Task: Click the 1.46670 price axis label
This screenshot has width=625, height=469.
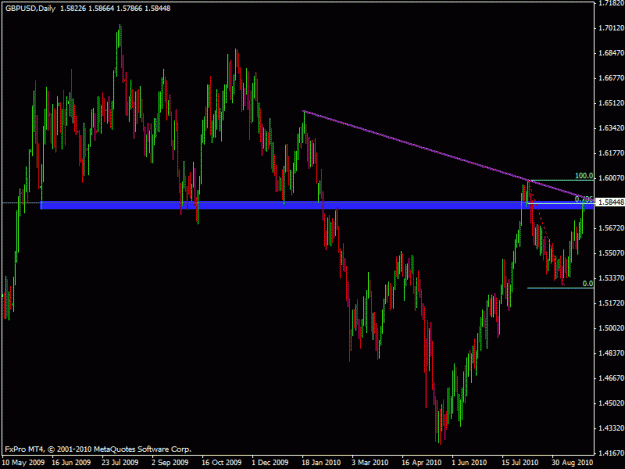Action: (611, 378)
